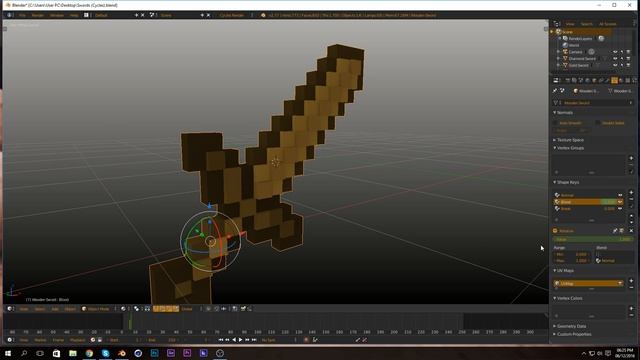
Task: Open the Render properties tab icon
Action: point(567,80)
